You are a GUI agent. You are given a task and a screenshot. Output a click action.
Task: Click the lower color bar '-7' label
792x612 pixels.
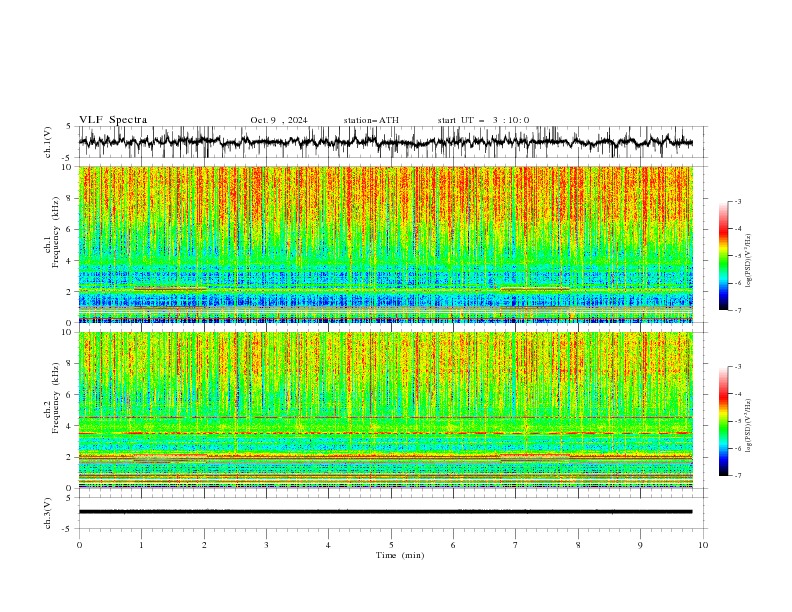tap(738, 475)
